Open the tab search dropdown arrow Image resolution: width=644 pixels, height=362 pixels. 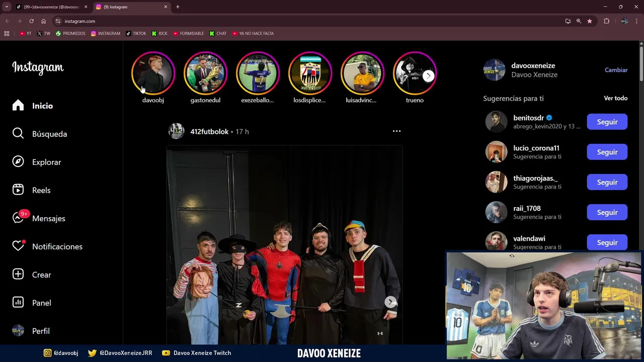(x=7, y=7)
